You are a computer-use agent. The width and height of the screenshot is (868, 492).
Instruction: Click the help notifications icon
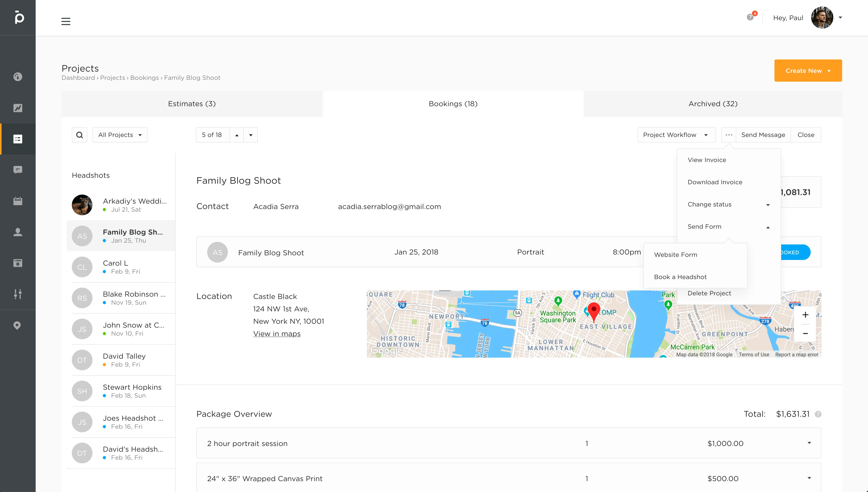[750, 17]
